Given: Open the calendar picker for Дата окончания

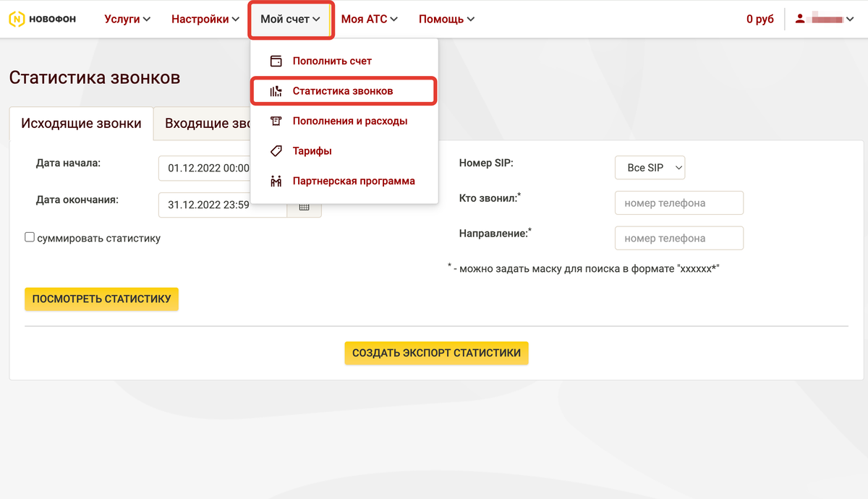Looking at the screenshot, I should [x=305, y=206].
